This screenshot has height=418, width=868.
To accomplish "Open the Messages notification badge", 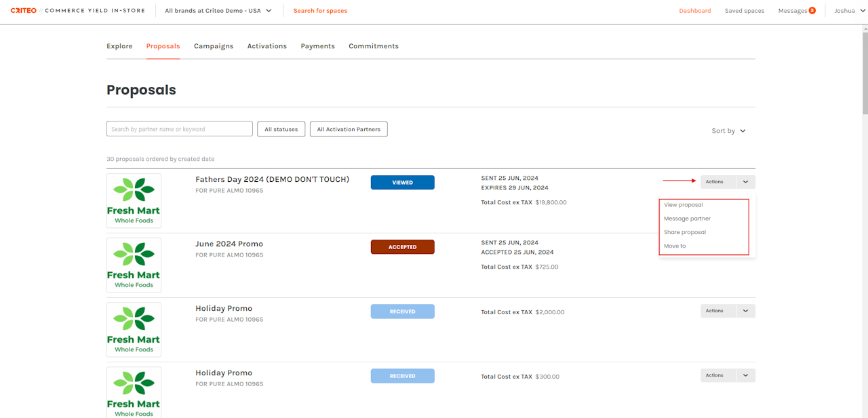I will [812, 11].
